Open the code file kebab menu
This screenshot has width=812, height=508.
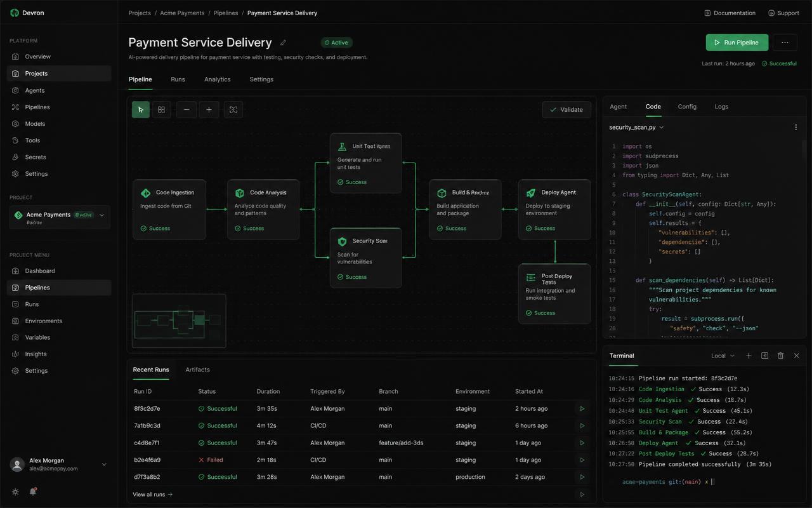point(796,127)
